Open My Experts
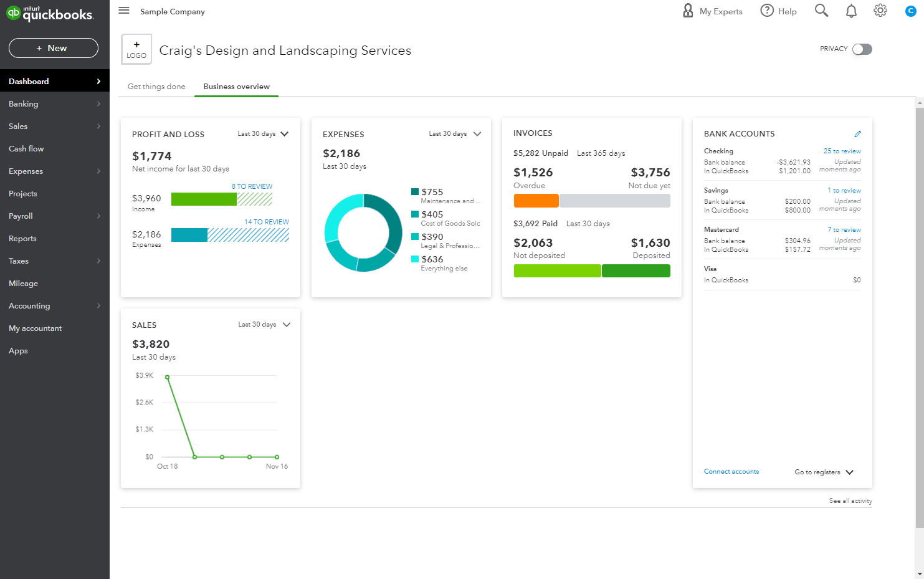The height and width of the screenshot is (579, 924). 712,11
